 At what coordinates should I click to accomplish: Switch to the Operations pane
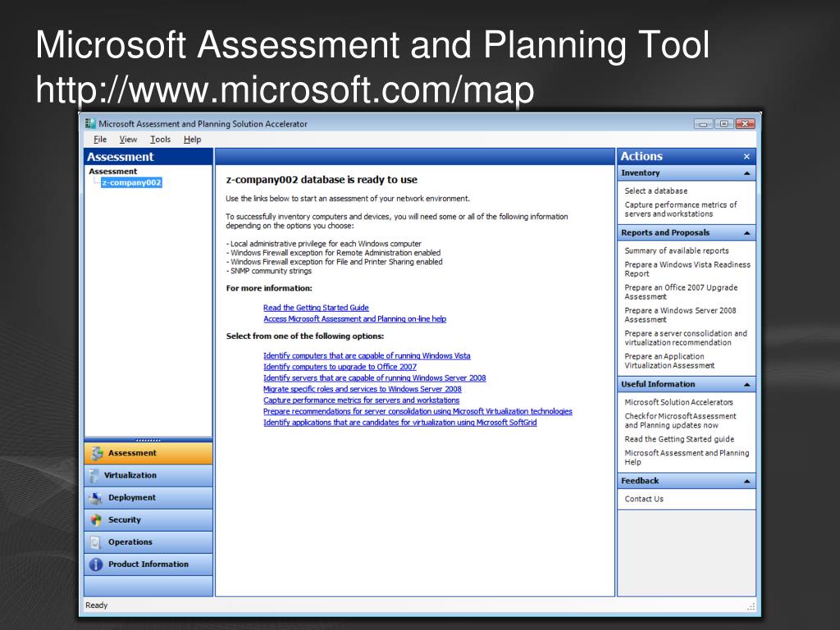(148, 542)
